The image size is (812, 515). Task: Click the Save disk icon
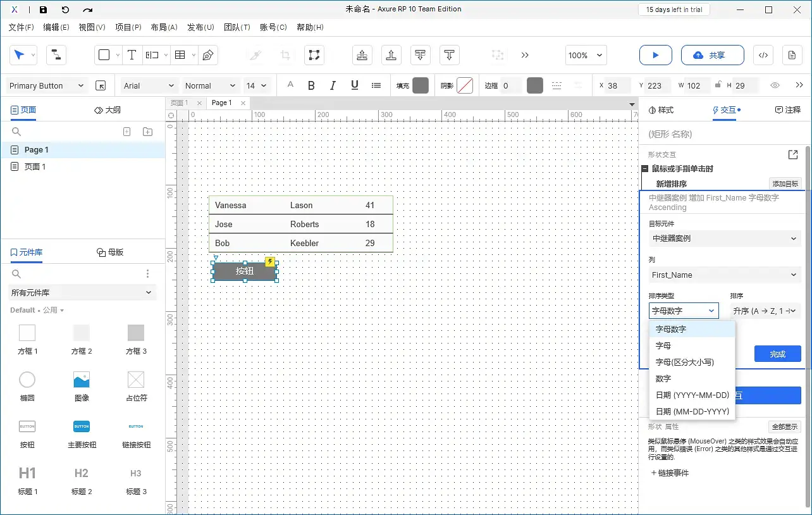point(43,9)
